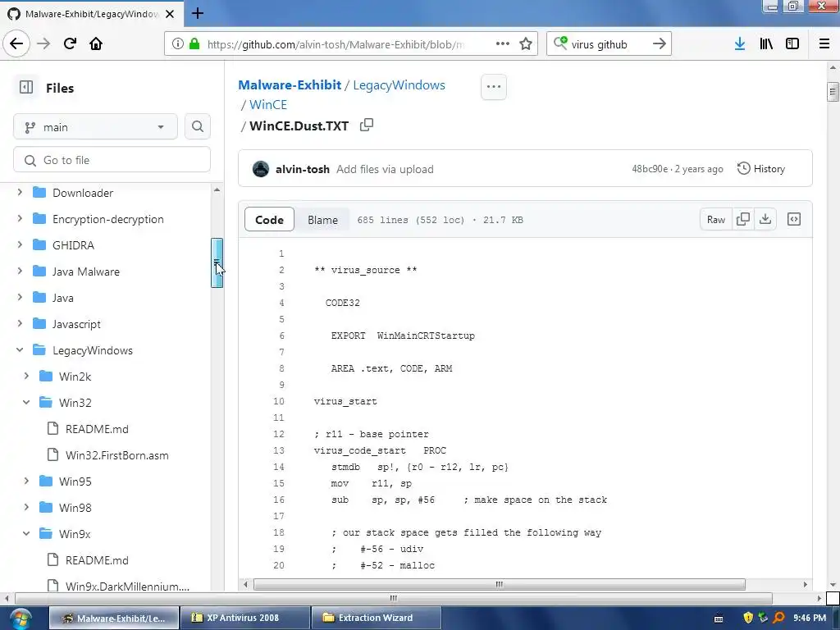
Task: Click the virus github search box
Action: (599, 44)
